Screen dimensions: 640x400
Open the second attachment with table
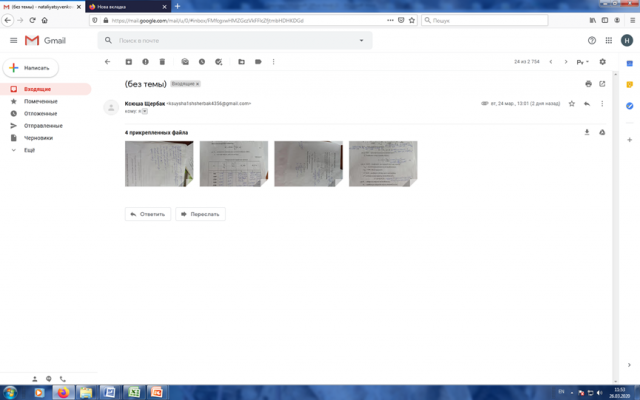234,164
